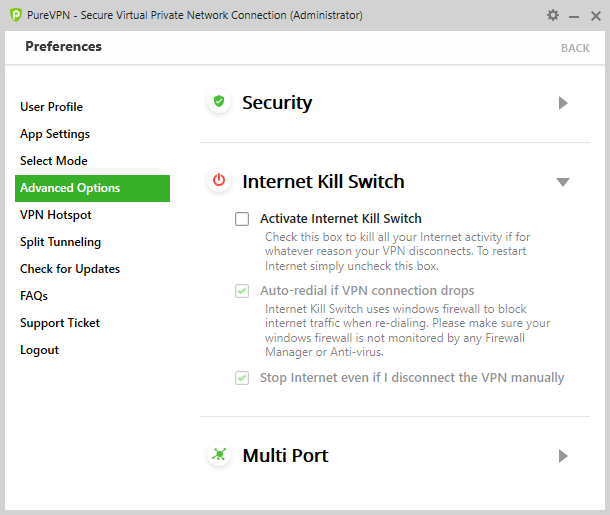This screenshot has width=610, height=515.
Task: Click the Preferences title text
Action: pos(63,46)
